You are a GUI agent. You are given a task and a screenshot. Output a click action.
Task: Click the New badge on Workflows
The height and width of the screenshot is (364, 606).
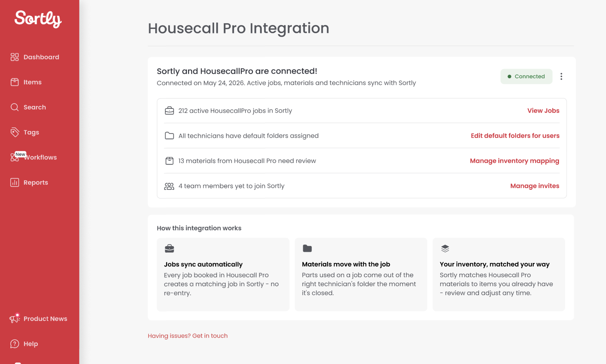[x=20, y=154]
